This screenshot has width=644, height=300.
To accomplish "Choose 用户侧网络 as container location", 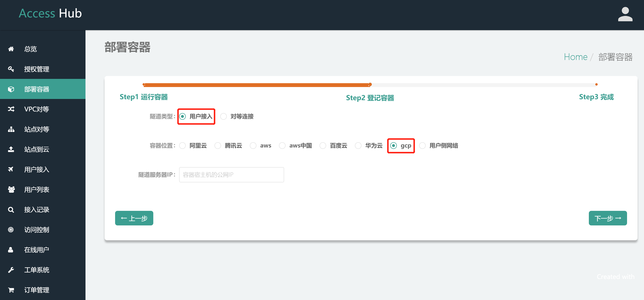I will coord(422,146).
